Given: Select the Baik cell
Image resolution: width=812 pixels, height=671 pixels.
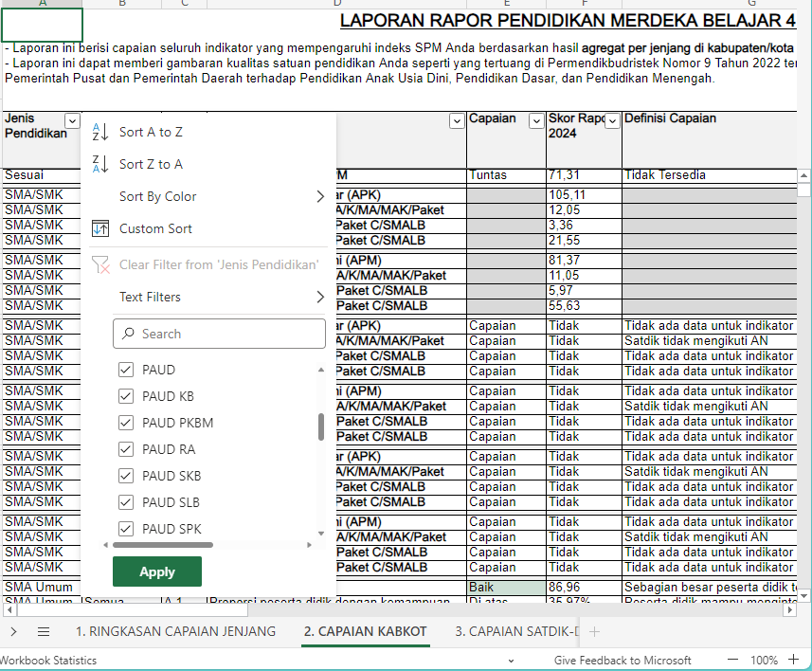Looking at the screenshot, I should [506, 587].
